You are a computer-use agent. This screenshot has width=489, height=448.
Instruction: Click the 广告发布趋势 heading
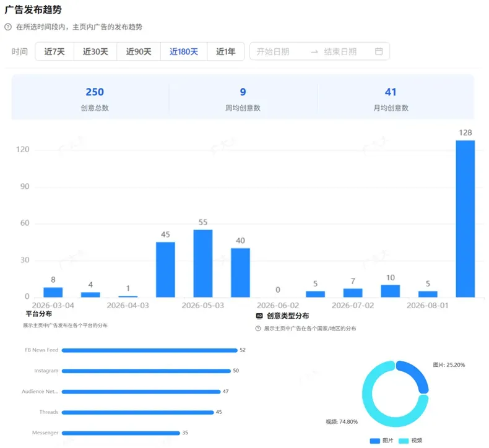33,10
